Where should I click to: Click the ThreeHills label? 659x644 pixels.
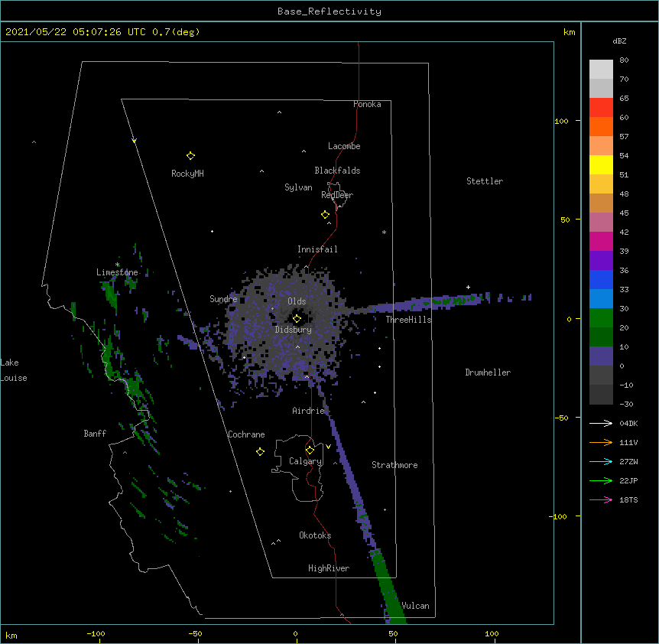pyautogui.click(x=408, y=320)
